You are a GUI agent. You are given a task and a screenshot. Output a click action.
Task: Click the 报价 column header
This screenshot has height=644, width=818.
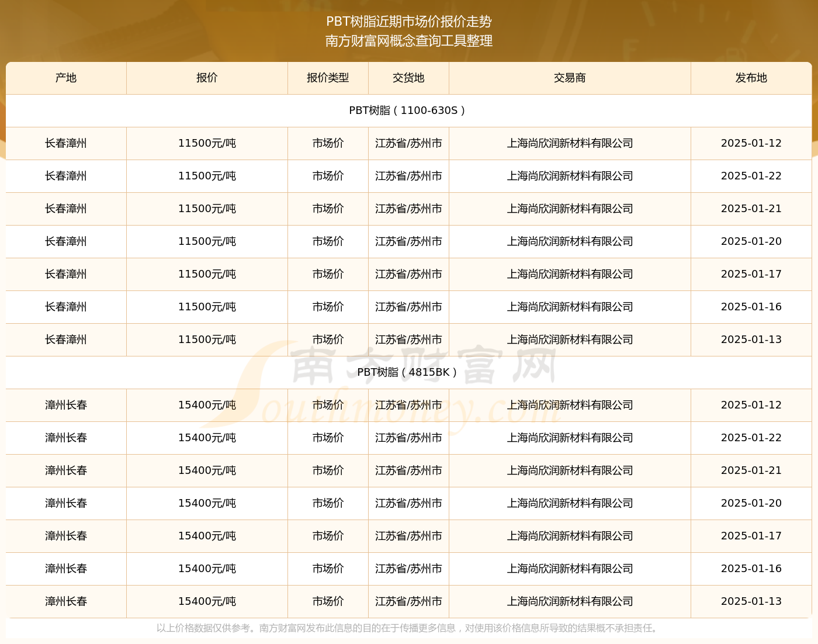(x=207, y=78)
